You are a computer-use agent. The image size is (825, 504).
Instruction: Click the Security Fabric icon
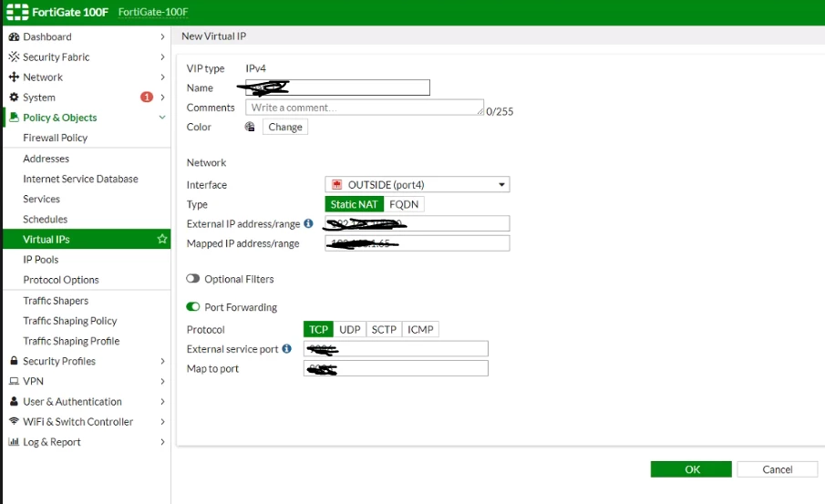15,57
